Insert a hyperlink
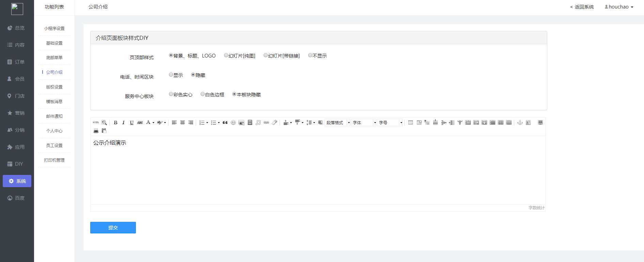This screenshot has width=644, height=262. pyautogui.click(x=266, y=122)
